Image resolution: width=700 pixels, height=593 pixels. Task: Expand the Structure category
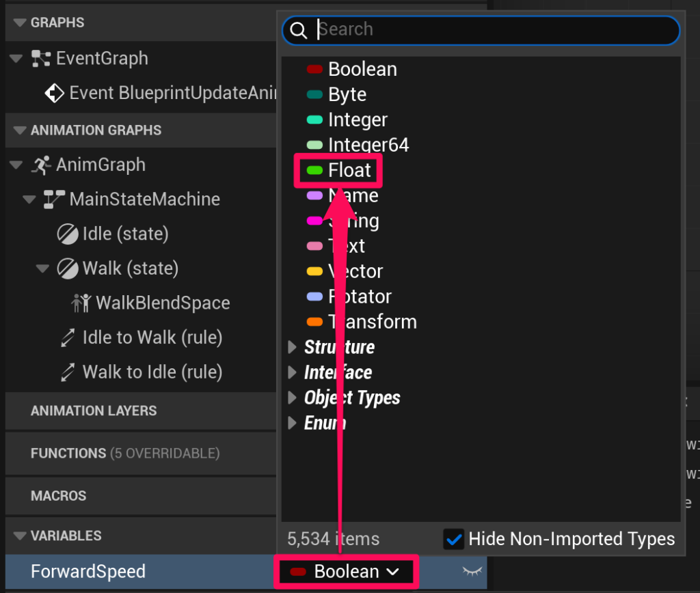(x=293, y=347)
